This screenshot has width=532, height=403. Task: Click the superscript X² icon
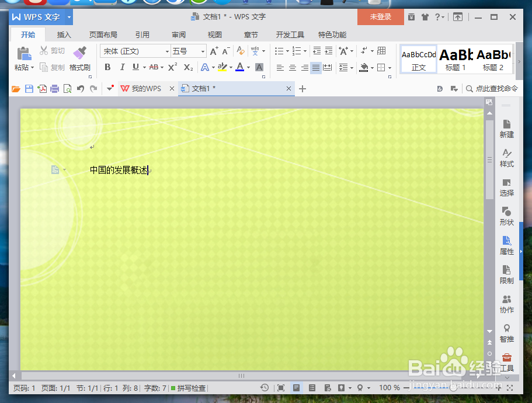tap(171, 68)
